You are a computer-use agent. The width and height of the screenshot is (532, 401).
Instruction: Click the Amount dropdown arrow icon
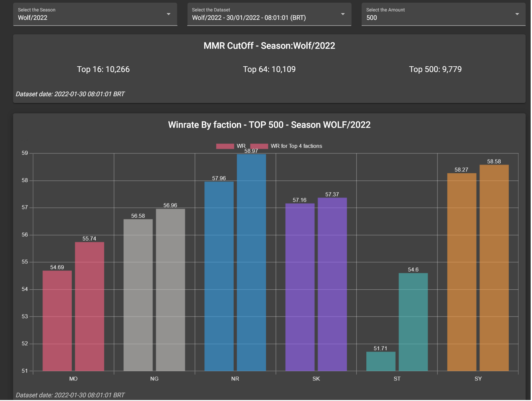517,14
